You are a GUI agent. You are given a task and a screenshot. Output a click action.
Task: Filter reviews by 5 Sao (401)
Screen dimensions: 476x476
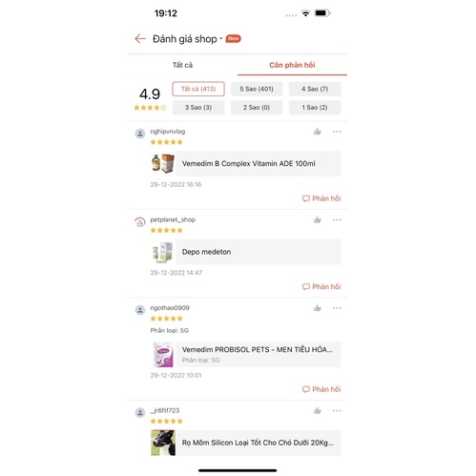[257, 89]
